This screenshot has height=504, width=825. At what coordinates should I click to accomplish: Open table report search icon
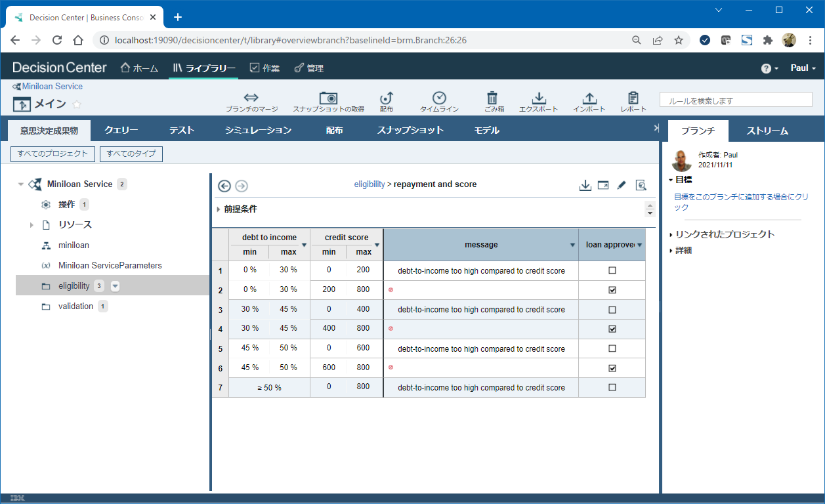tap(641, 186)
